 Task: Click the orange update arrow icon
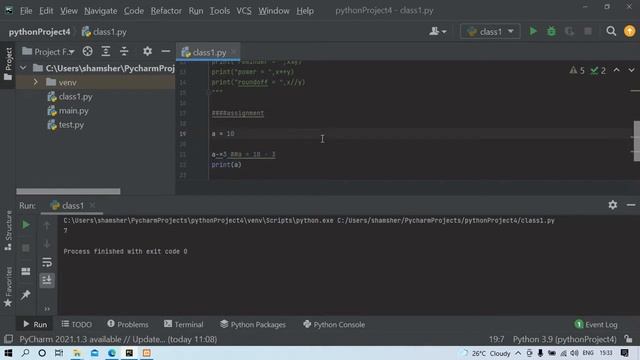pos(629,31)
